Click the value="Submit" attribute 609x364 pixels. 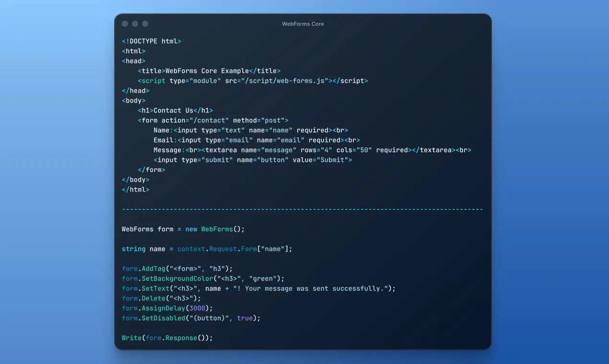(321, 160)
